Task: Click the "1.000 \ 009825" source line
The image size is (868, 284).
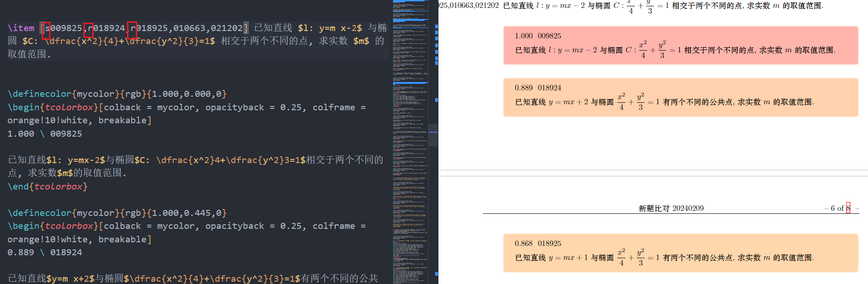Action: pos(44,134)
